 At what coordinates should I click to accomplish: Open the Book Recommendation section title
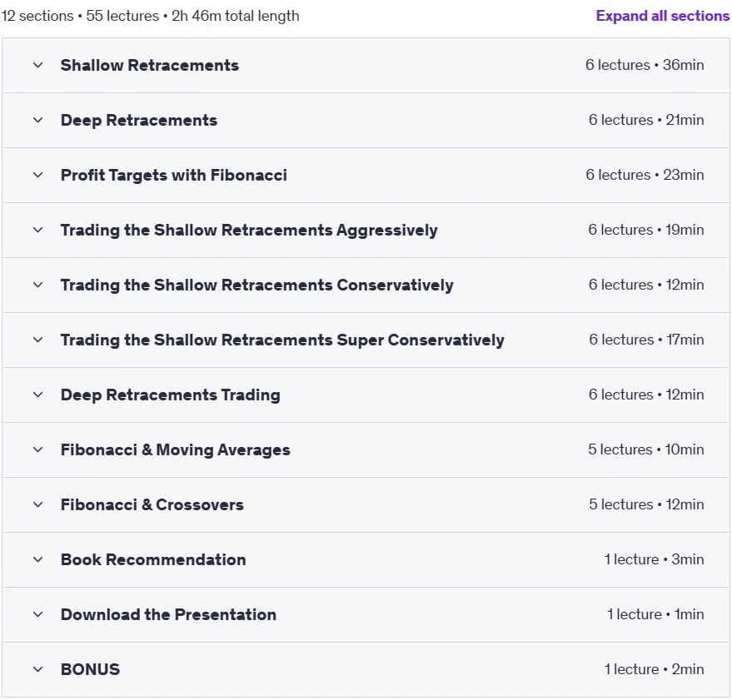coord(153,559)
